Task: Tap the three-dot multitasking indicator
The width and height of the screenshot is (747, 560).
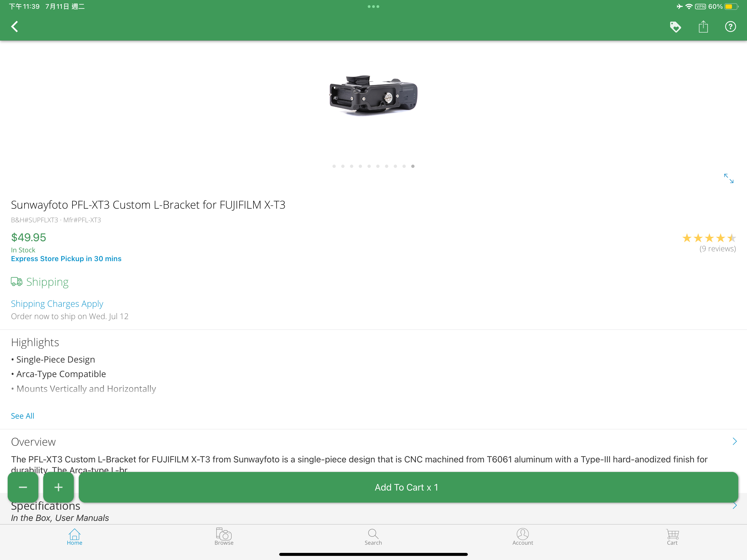Action: [x=373, y=6]
